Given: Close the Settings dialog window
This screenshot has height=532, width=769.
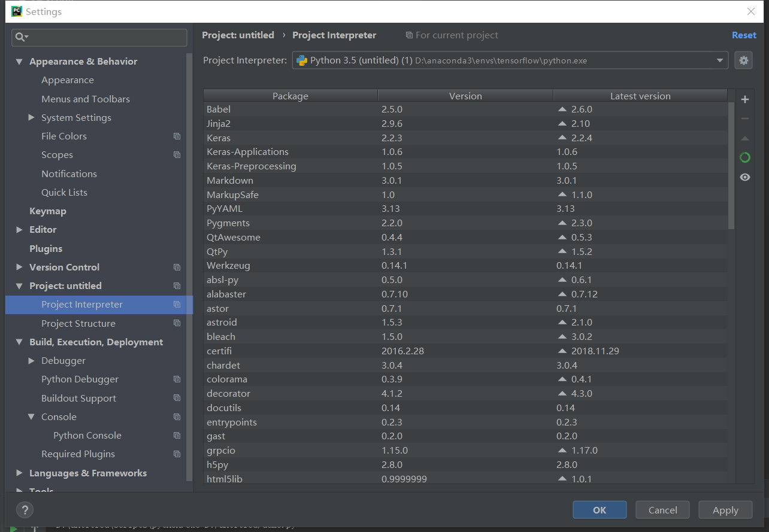Looking at the screenshot, I should pos(750,11).
